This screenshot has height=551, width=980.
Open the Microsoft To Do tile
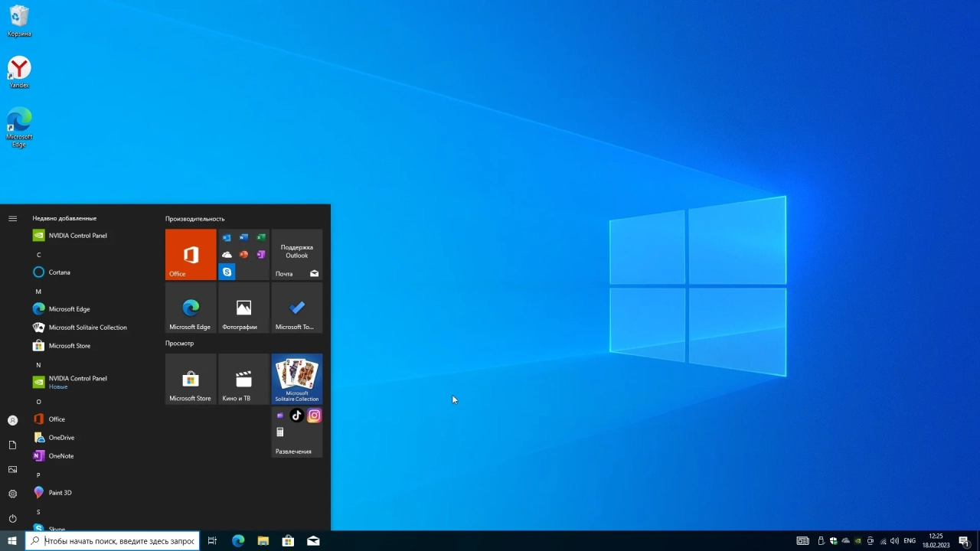pos(297,308)
